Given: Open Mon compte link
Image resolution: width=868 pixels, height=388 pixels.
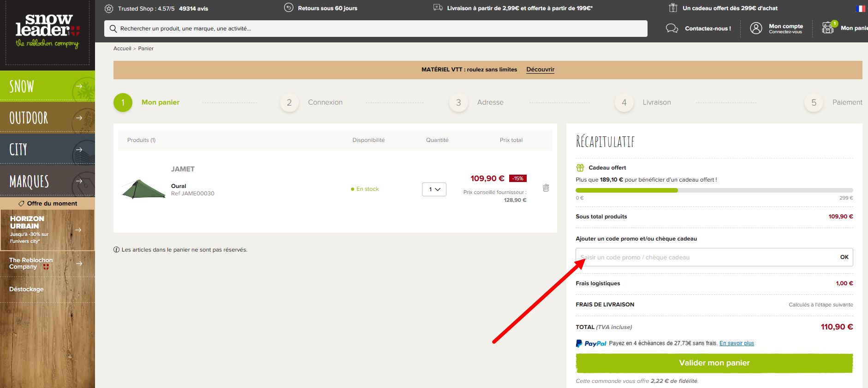Looking at the screenshot, I should pyautogui.click(x=786, y=28).
